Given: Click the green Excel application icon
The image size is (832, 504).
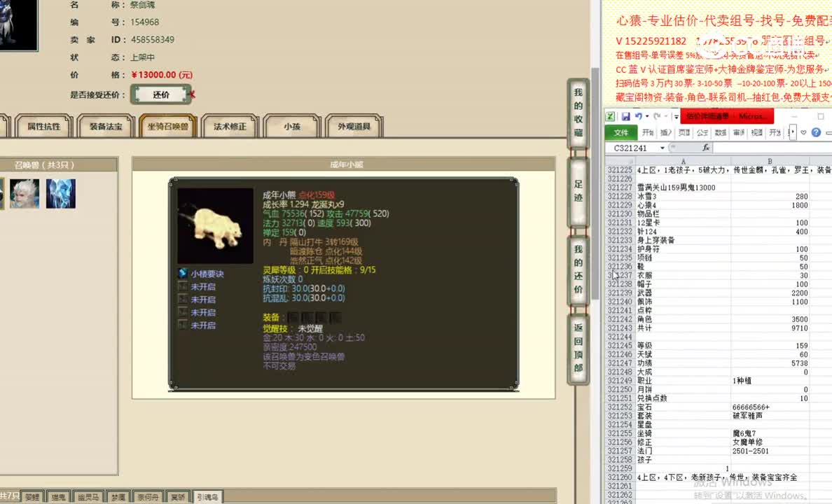Looking at the screenshot, I should 610,115.
